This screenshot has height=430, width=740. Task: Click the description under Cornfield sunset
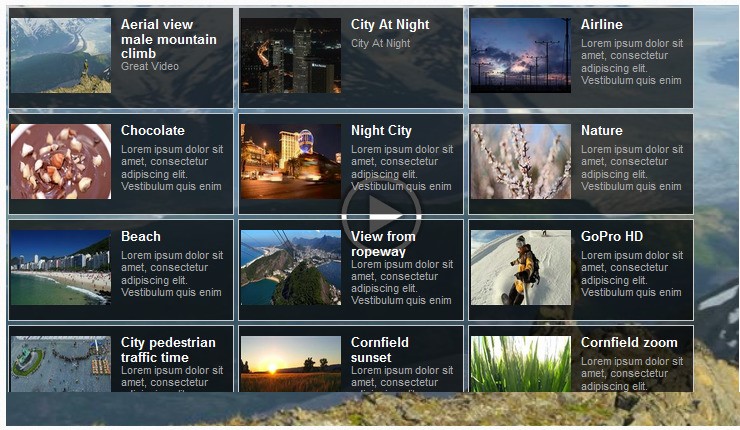click(401, 378)
